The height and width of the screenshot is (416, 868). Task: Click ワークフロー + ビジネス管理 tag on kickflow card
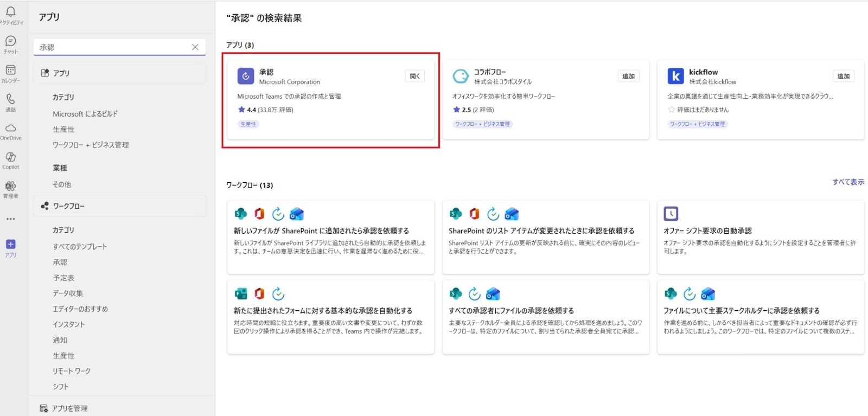pyautogui.click(x=697, y=124)
